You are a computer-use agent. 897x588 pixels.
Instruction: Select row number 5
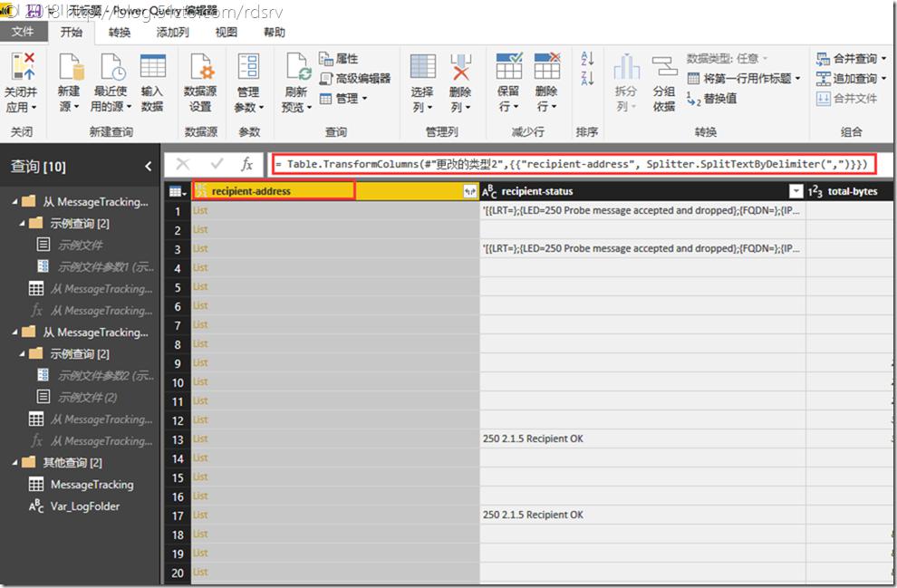coord(178,287)
